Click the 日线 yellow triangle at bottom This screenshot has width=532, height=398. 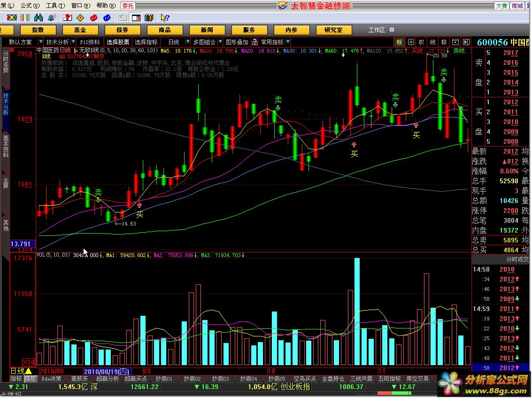[29, 371]
